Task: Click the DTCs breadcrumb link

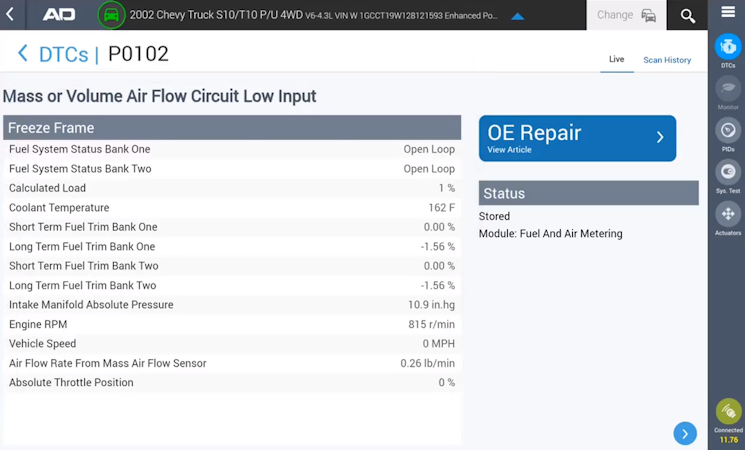Action: (x=63, y=54)
